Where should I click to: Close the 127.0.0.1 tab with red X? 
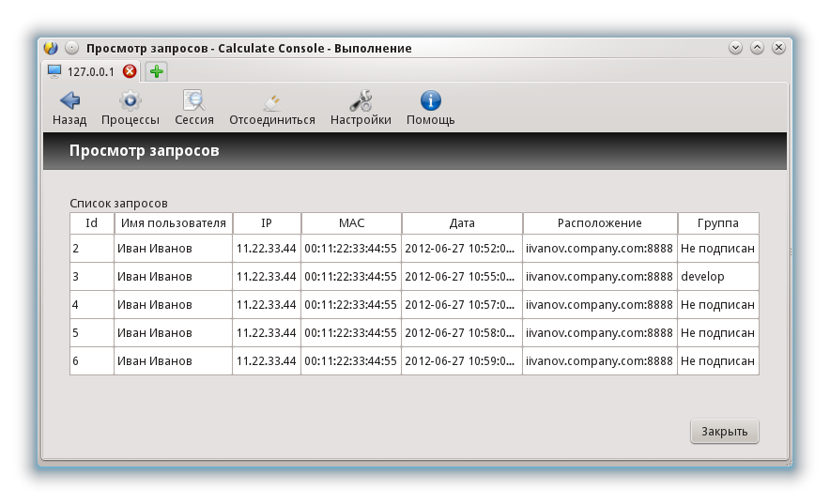click(x=130, y=71)
